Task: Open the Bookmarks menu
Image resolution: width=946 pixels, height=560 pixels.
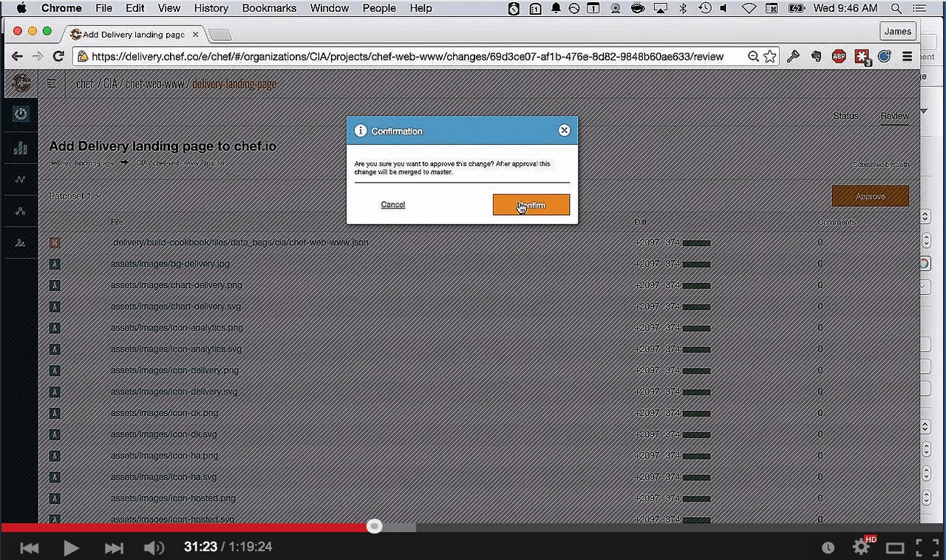Action: pyautogui.click(x=269, y=8)
